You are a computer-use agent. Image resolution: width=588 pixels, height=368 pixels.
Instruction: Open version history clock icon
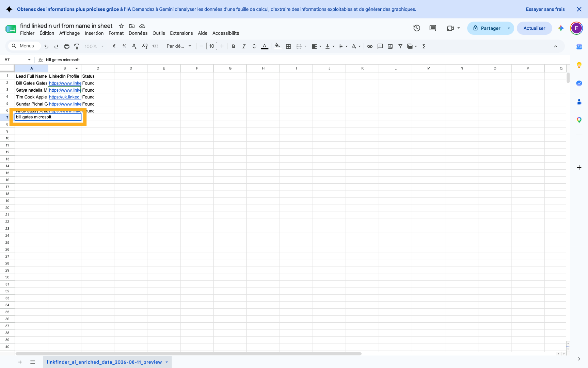(417, 28)
